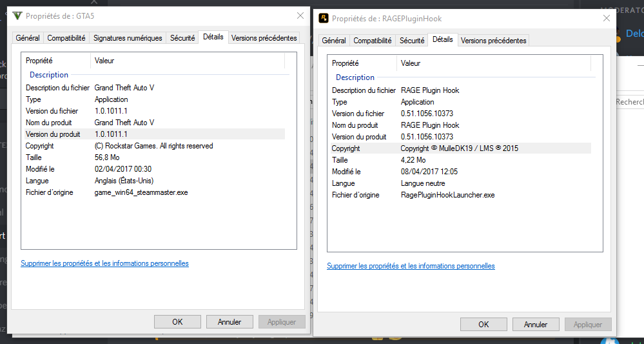Click Description group header in RAGEPluginHook window
This screenshot has height=344, width=644.
[355, 77]
